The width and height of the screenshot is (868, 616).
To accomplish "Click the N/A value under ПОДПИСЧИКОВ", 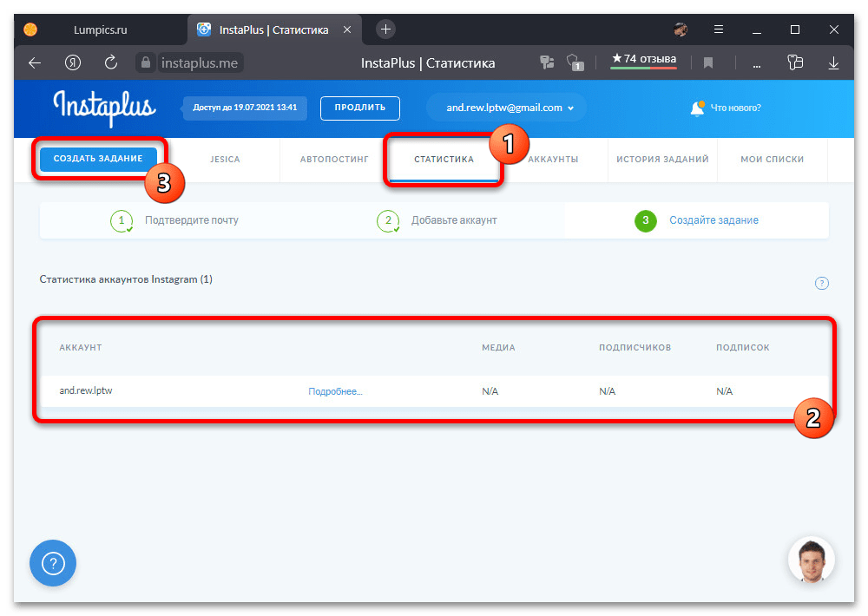I will [x=608, y=391].
